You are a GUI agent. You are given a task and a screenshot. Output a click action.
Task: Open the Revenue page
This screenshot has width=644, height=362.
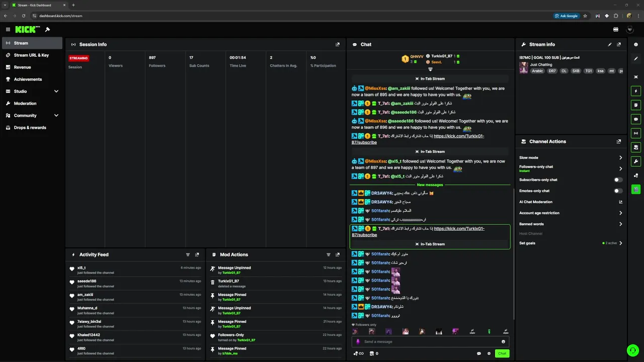pyautogui.click(x=32, y=67)
